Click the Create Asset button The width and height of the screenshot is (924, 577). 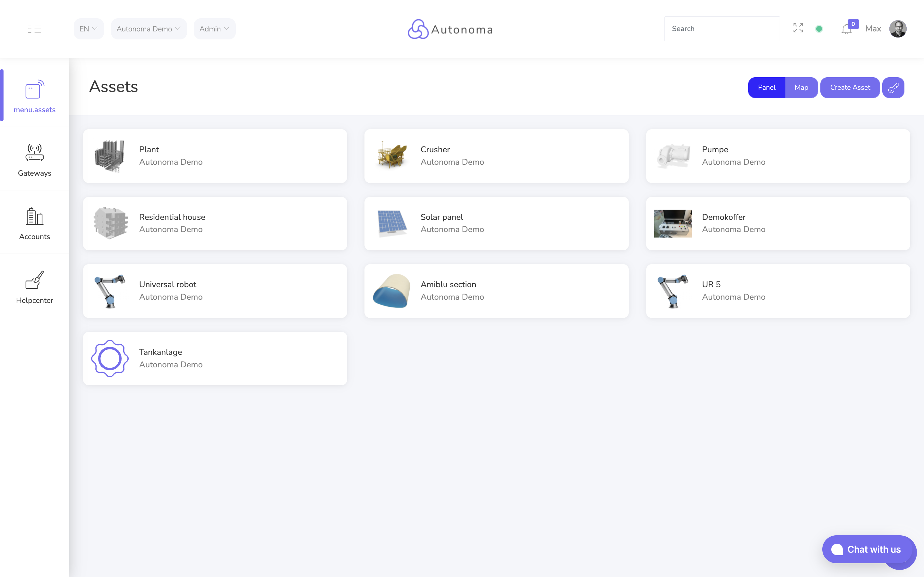[850, 88]
